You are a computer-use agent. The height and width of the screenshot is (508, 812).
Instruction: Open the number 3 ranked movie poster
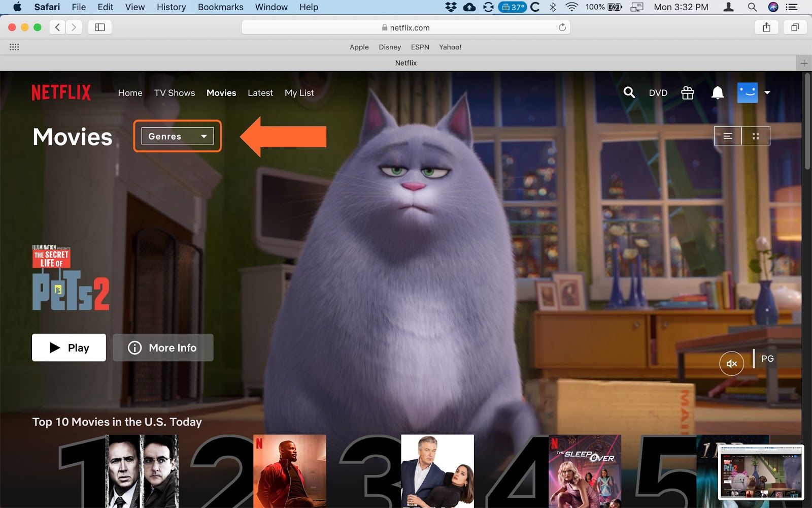point(437,471)
